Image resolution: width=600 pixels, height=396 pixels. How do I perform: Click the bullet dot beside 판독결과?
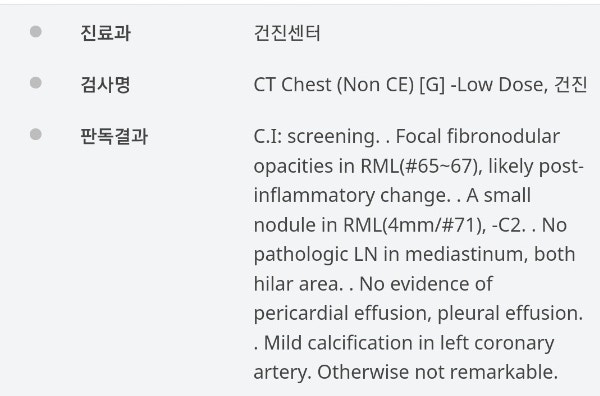point(36,134)
